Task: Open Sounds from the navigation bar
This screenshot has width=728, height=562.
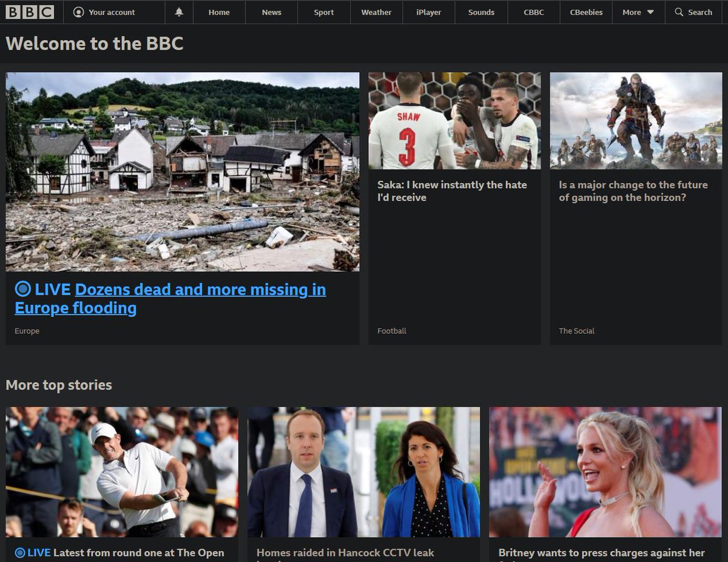Action: (481, 12)
